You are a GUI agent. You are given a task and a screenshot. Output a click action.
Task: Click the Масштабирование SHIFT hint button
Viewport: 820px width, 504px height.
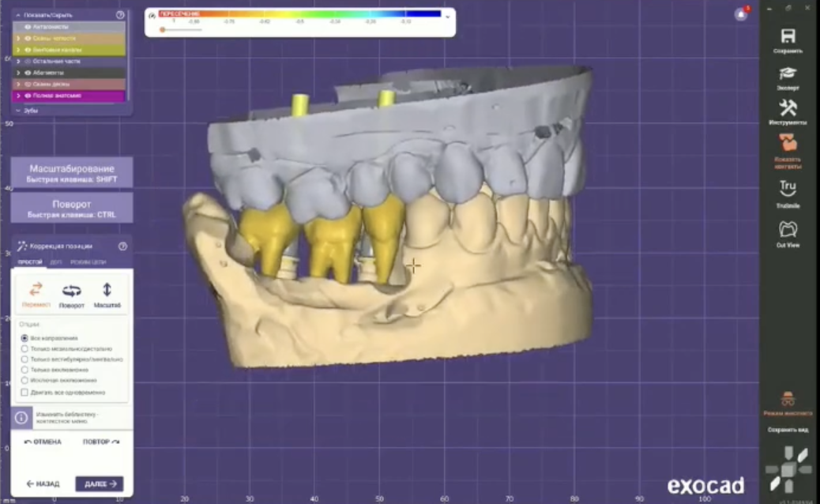point(72,173)
